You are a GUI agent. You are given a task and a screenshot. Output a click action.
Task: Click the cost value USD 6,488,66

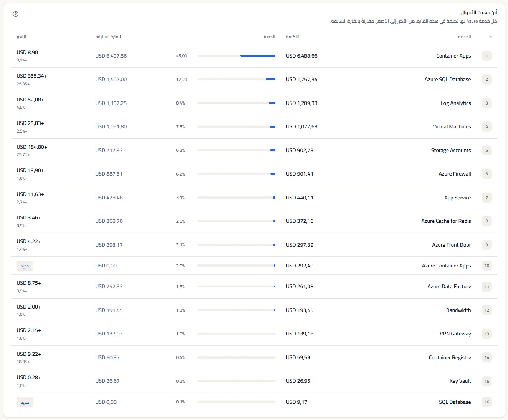pos(302,56)
